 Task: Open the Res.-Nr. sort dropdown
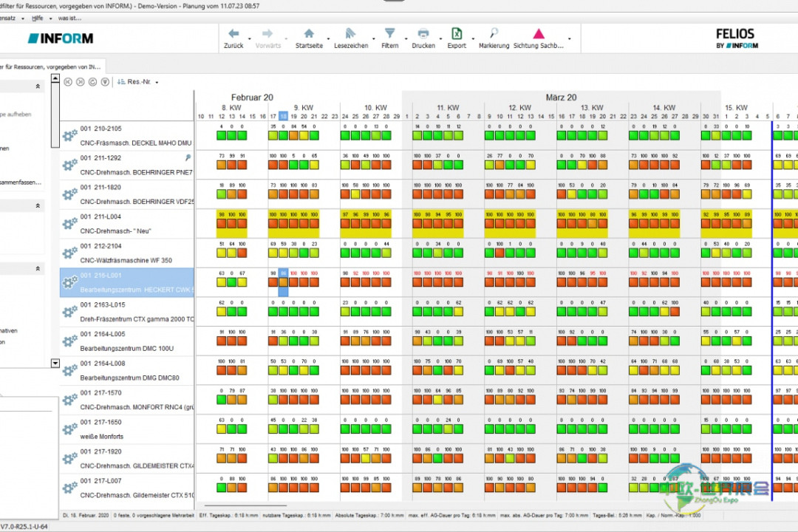pos(157,82)
